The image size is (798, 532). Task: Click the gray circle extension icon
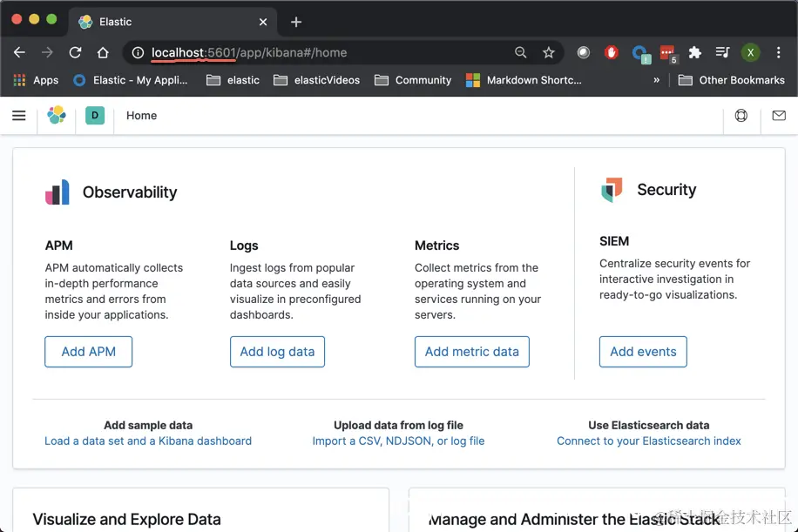(583, 52)
